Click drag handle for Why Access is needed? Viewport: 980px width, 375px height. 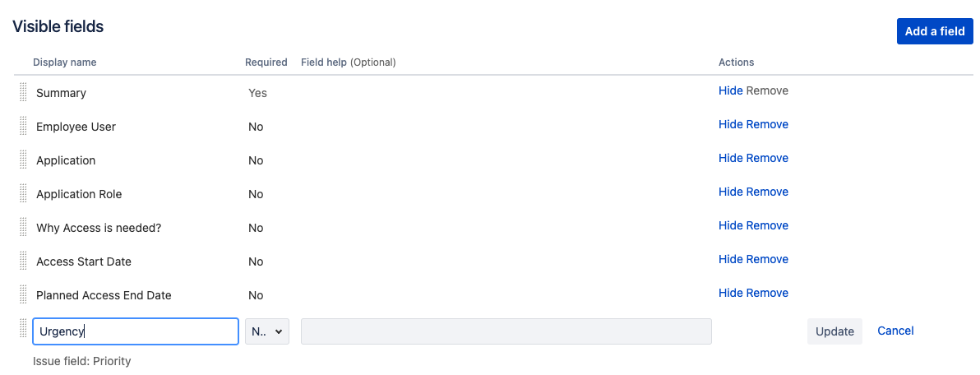(23, 228)
